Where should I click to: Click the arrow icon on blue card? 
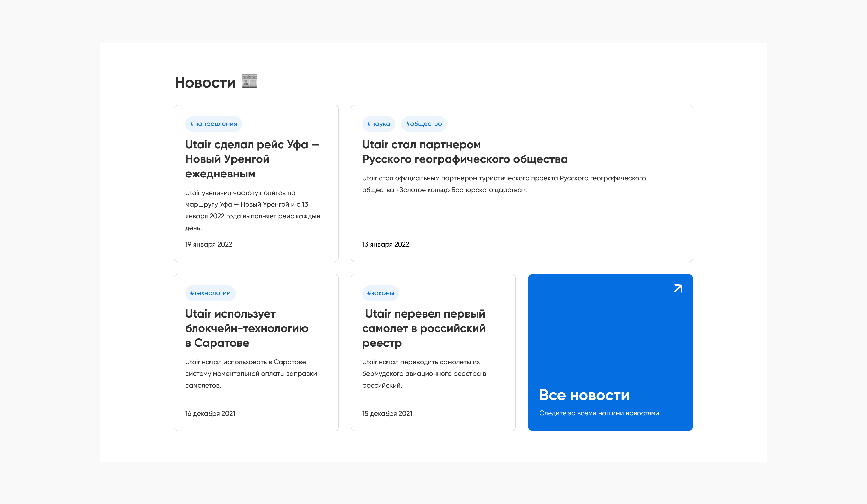point(677,288)
